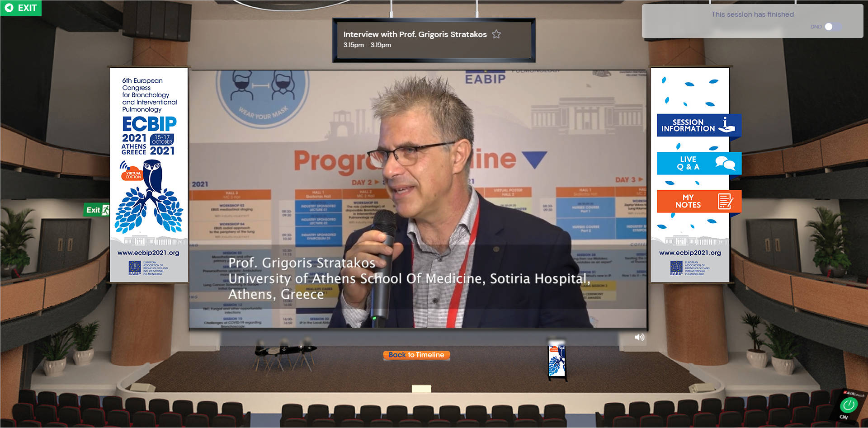Screen dimensions: 868x428
Task: Open Session Information panel
Action: point(698,125)
